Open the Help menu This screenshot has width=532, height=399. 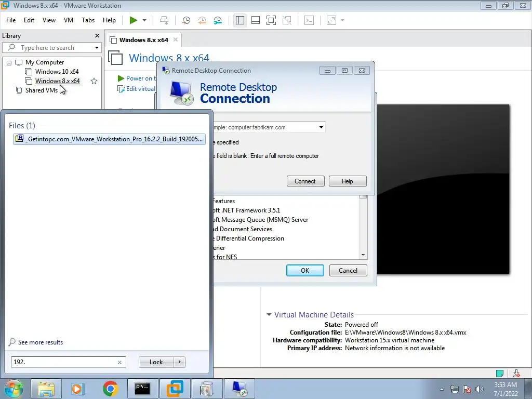(109, 20)
